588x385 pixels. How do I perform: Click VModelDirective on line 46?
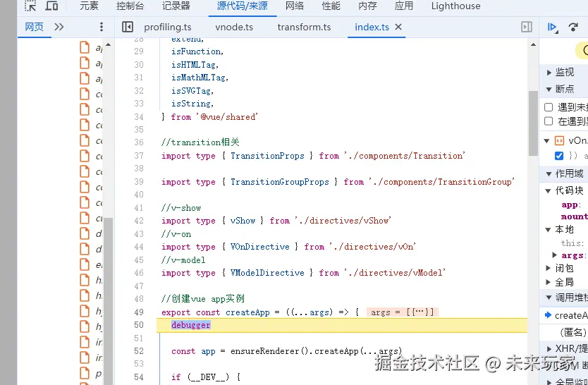pyautogui.click(x=267, y=273)
